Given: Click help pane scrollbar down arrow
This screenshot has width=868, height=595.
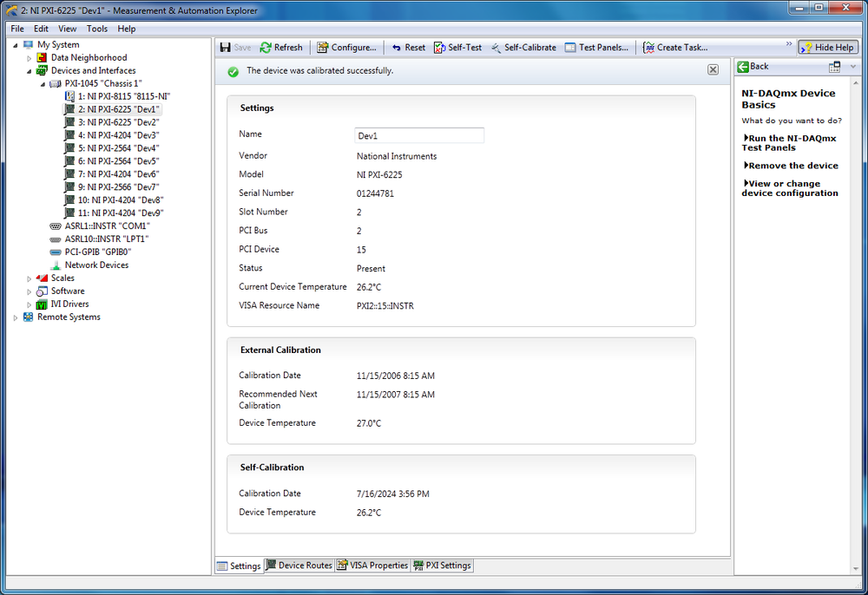Looking at the screenshot, I should (856, 568).
